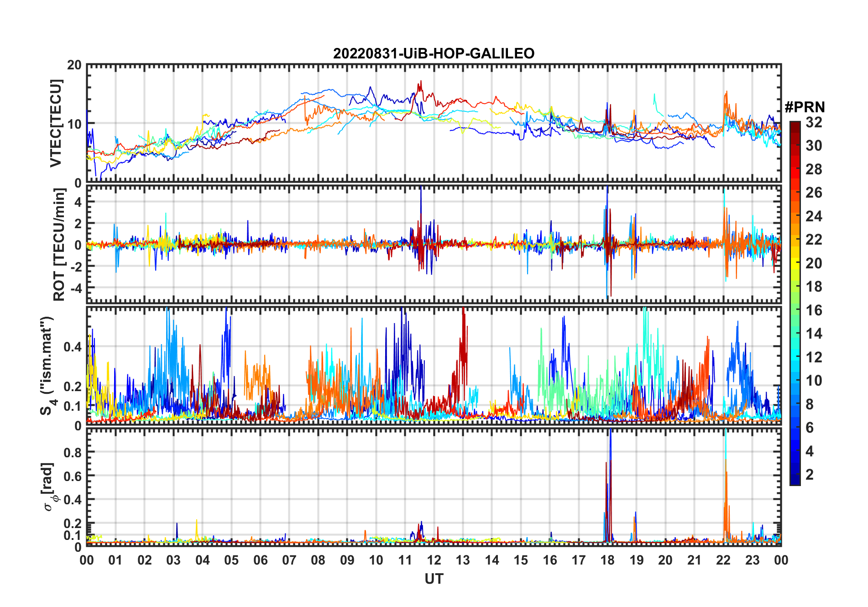Viewport: 868px width, 607px height.
Task: Select UT axis hour label "07"
Action: (x=289, y=560)
